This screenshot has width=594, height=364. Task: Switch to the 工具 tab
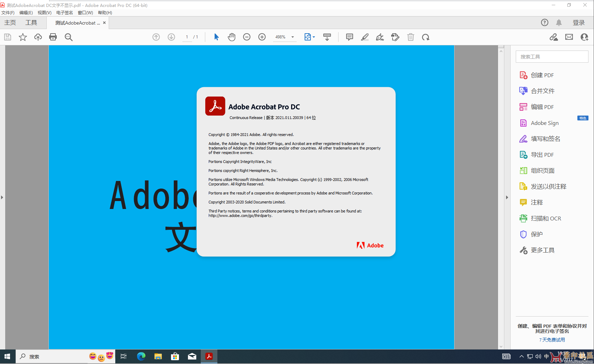click(x=31, y=22)
